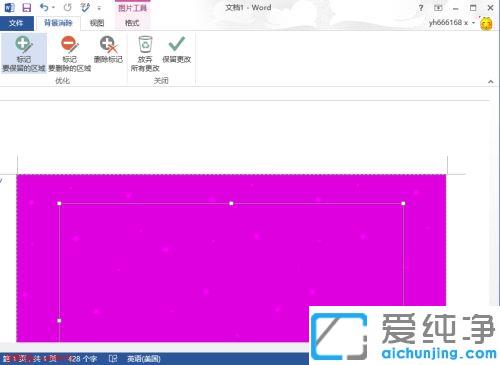The image size is (500, 365).
Task: Click the Save icon in quick access toolbar
Action: tap(26, 8)
